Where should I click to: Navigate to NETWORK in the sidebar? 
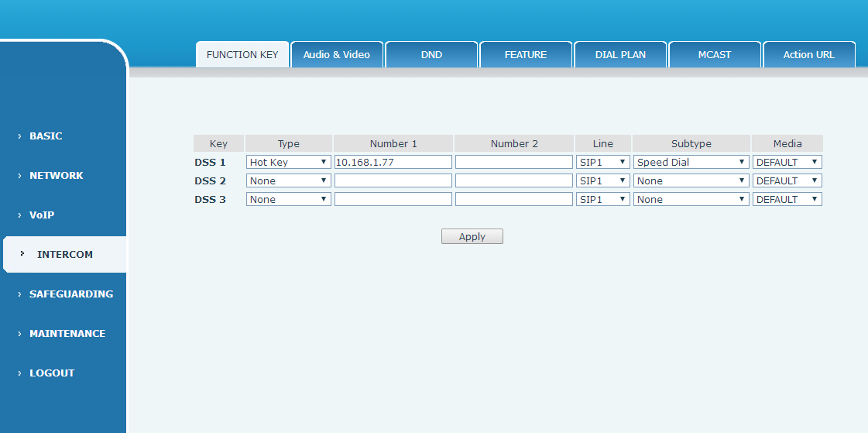(x=56, y=176)
